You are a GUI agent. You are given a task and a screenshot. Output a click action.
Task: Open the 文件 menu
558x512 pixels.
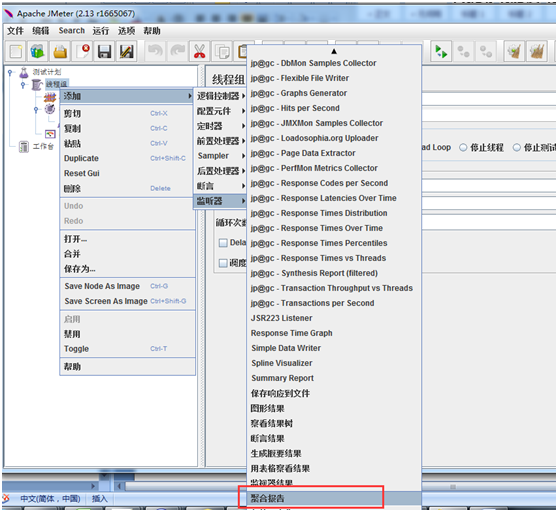tap(15, 31)
